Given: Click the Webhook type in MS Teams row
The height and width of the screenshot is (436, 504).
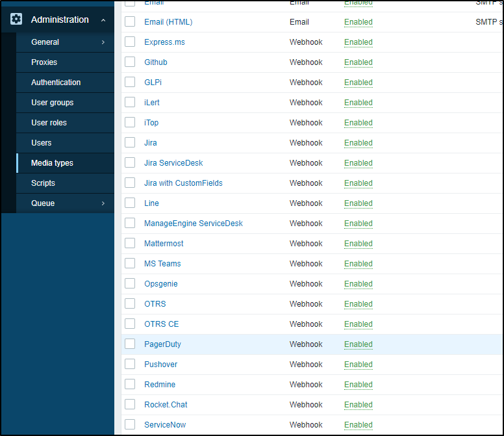Looking at the screenshot, I should click(x=306, y=264).
